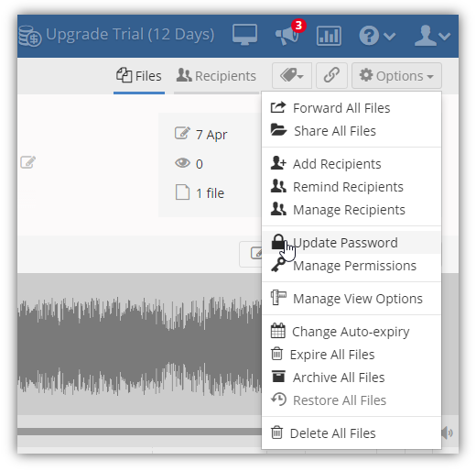Click the eye views count icon
Viewport: 476px width, 471px height.
(182, 163)
